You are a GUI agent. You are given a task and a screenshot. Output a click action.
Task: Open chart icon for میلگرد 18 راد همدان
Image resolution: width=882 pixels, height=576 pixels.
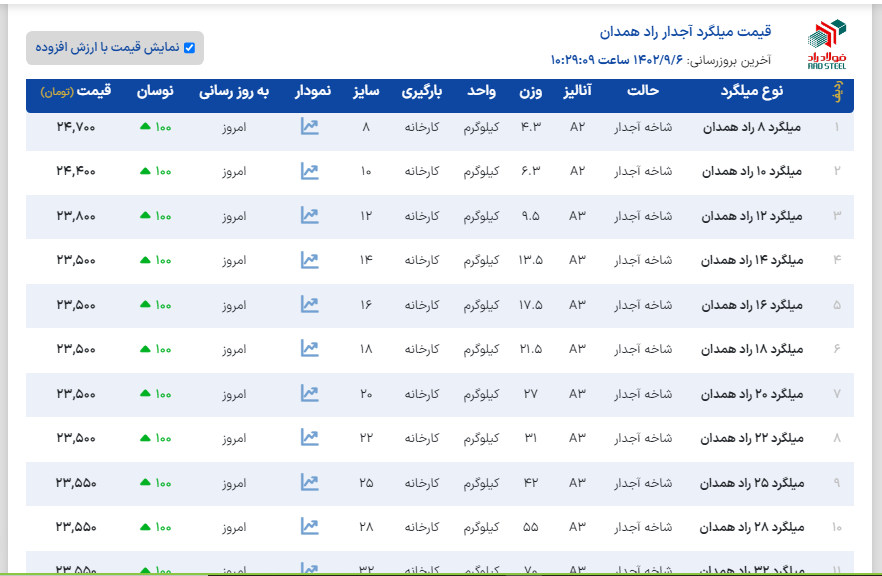coord(309,349)
